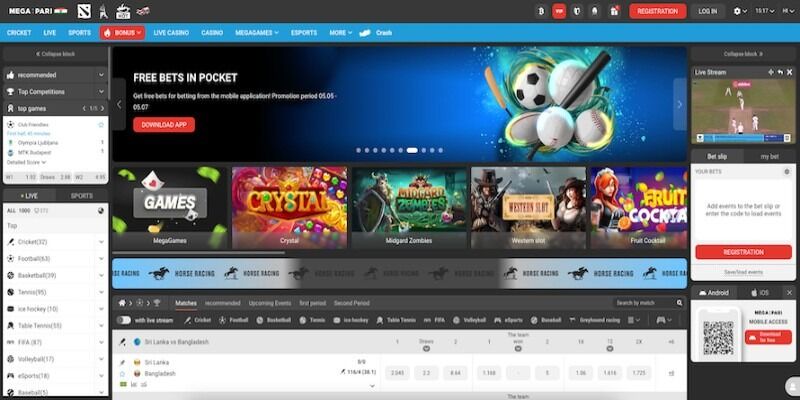Filter matches by Tennis icon

point(303,320)
